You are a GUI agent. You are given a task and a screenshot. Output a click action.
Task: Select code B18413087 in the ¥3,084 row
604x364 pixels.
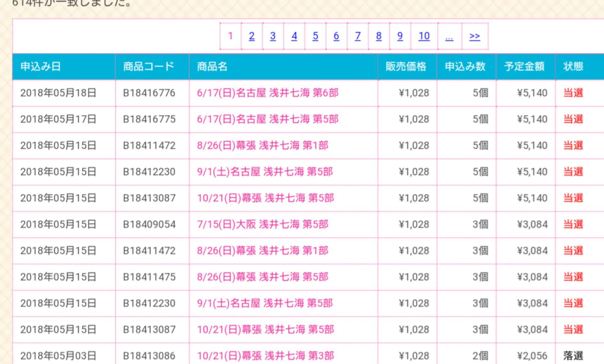click(149, 329)
